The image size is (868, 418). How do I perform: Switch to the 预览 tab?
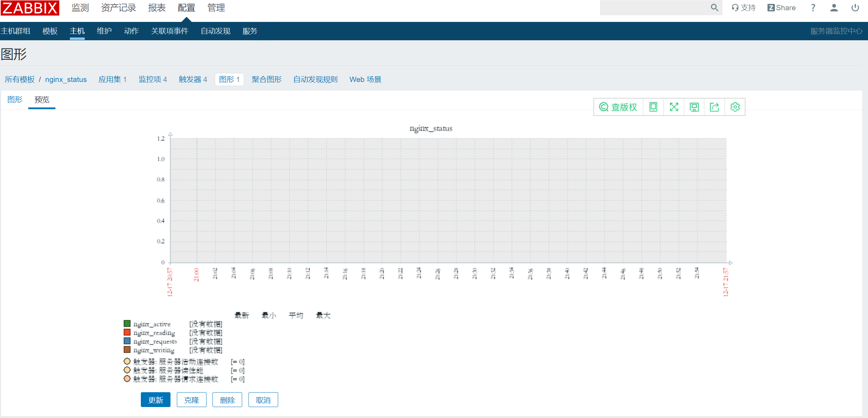pos(42,100)
